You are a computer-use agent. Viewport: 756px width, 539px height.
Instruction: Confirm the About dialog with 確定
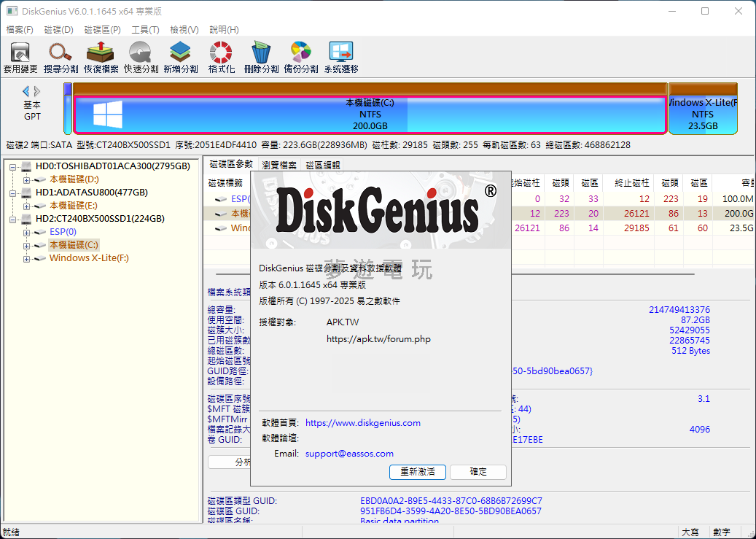[x=478, y=472]
